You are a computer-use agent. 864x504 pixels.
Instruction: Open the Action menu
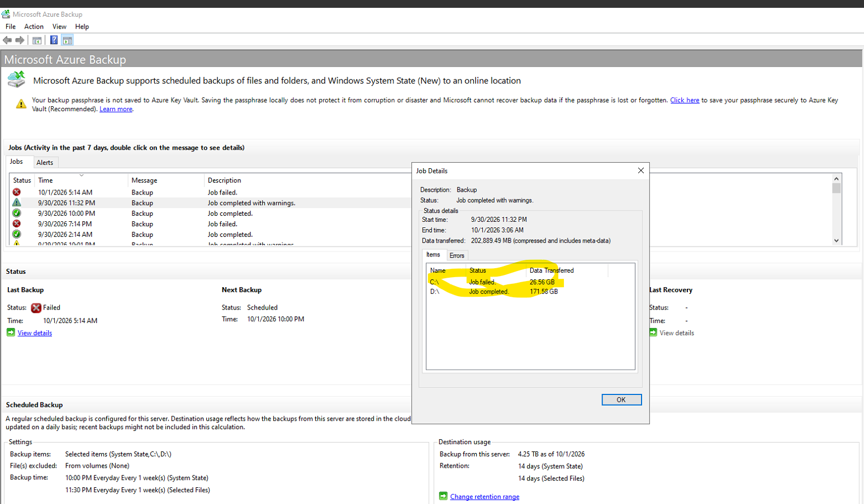tap(34, 27)
